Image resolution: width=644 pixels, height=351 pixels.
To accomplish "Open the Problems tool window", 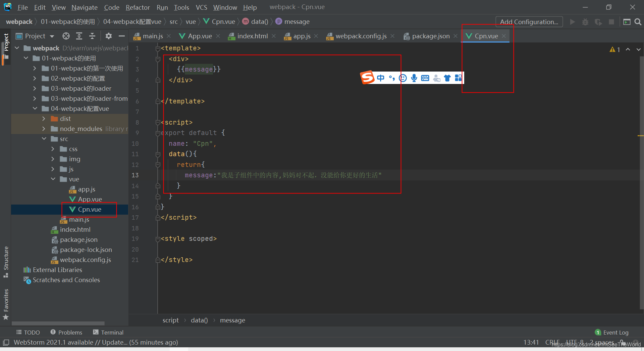I will point(66,332).
